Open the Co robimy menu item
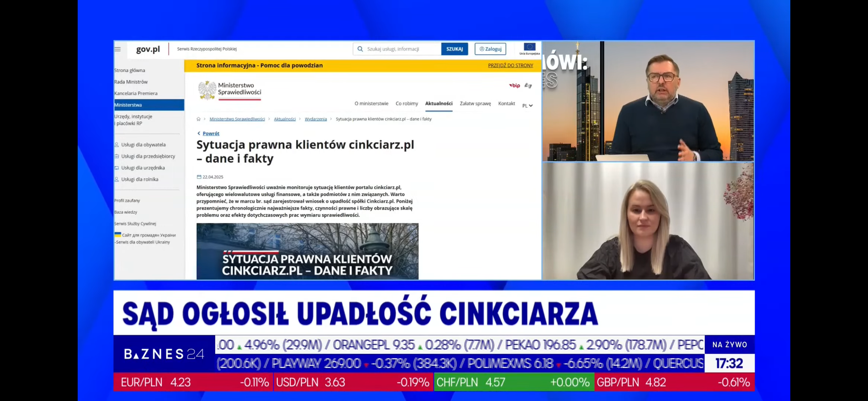Image resolution: width=868 pixels, height=401 pixels. [407, 103]
